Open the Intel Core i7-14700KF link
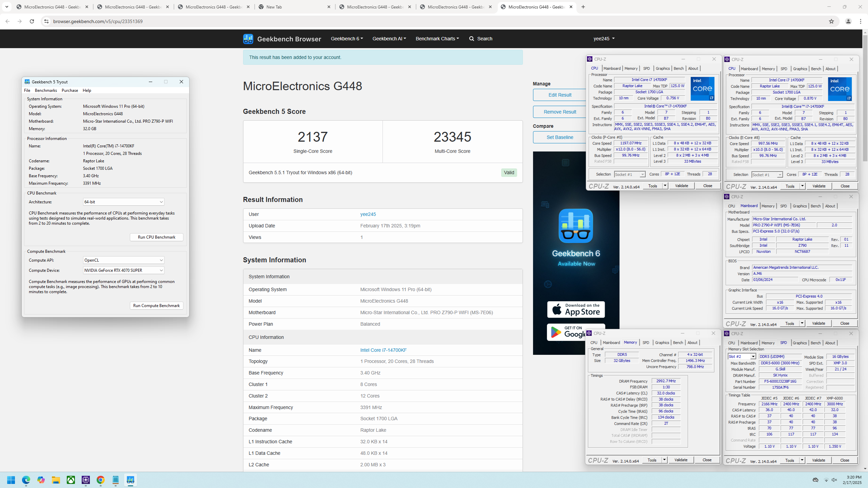 click(x=383, y=350)
